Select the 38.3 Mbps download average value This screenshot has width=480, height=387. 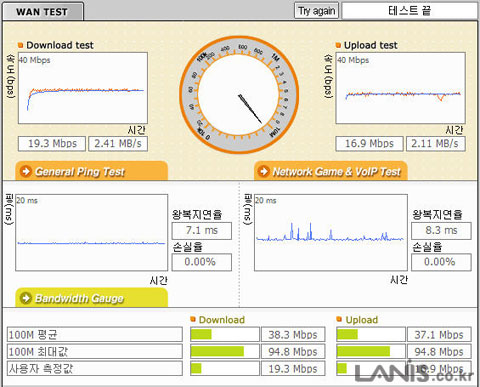[293, 334]
